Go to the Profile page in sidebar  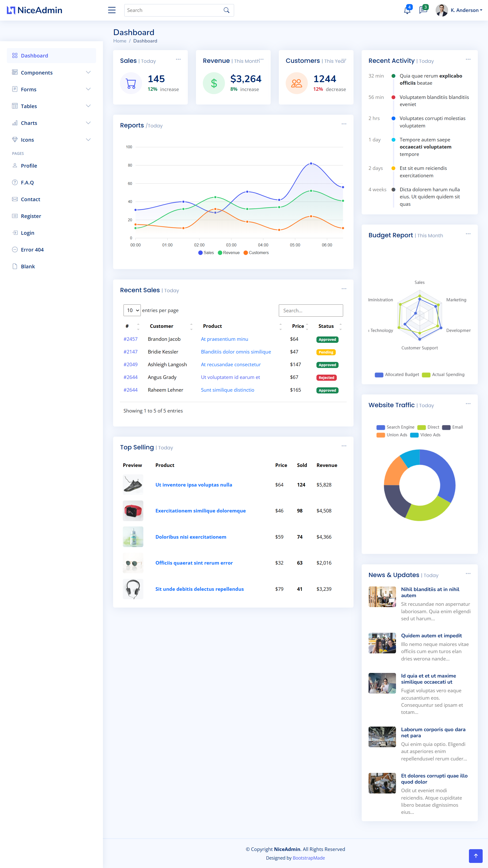coord(29,166)
